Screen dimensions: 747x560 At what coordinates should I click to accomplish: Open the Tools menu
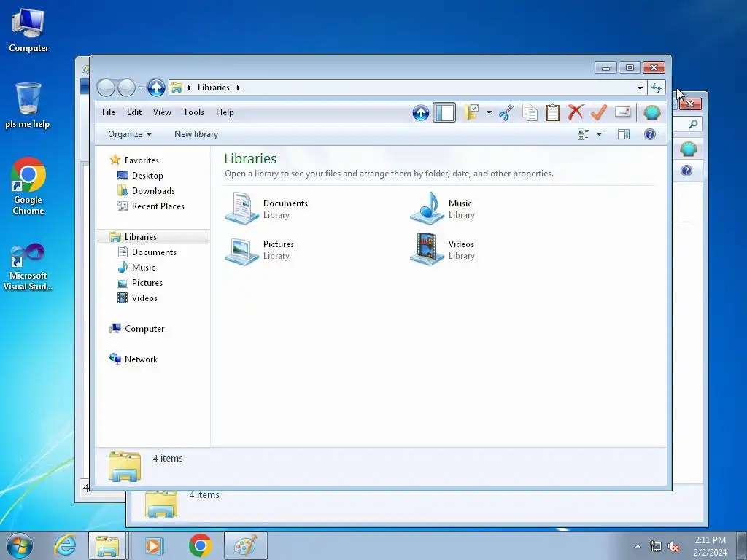tap(193, 112)
